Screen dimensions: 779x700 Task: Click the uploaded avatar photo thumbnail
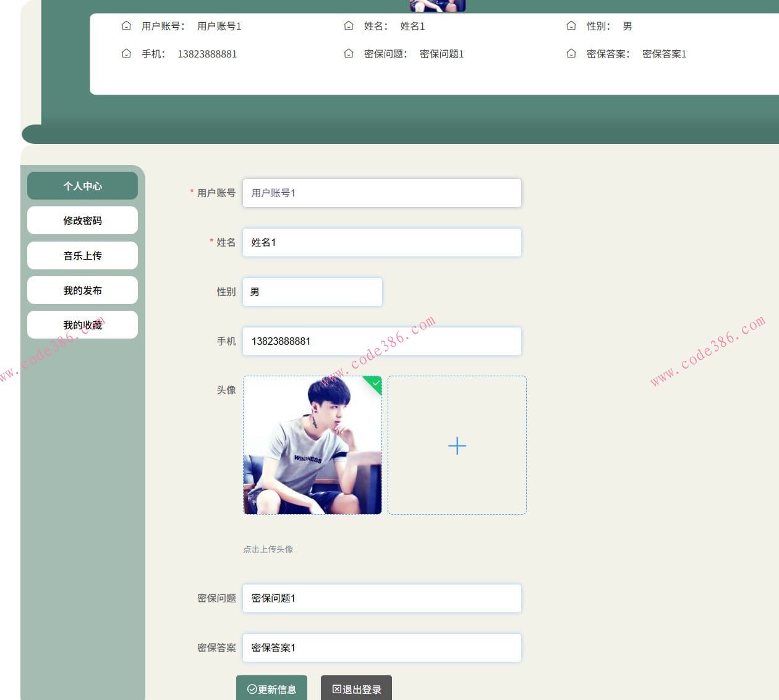click(312, 445)
